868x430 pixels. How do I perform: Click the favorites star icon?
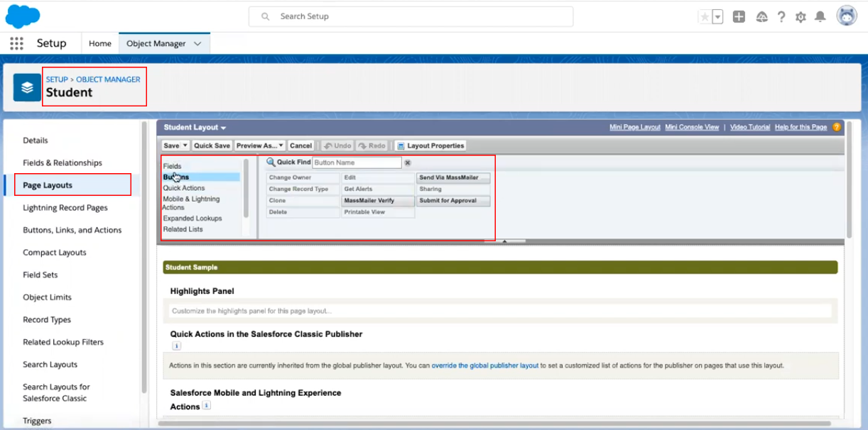[x=705, y=17]
